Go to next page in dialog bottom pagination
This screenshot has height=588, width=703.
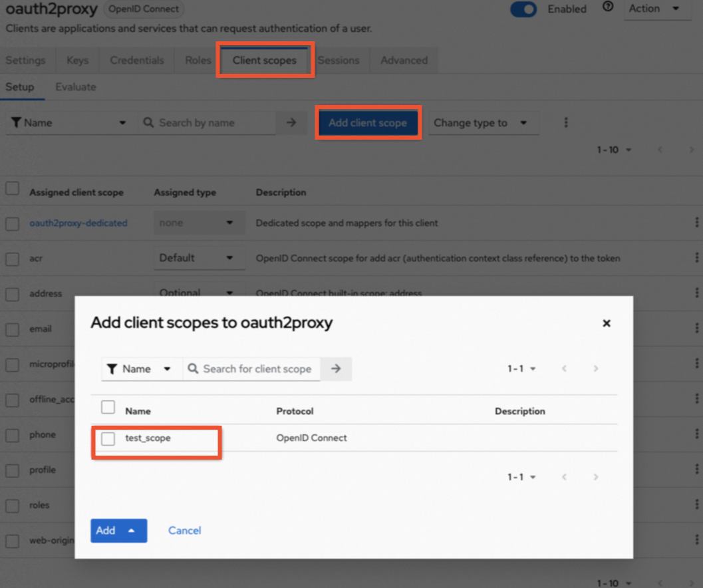[595, 477]
